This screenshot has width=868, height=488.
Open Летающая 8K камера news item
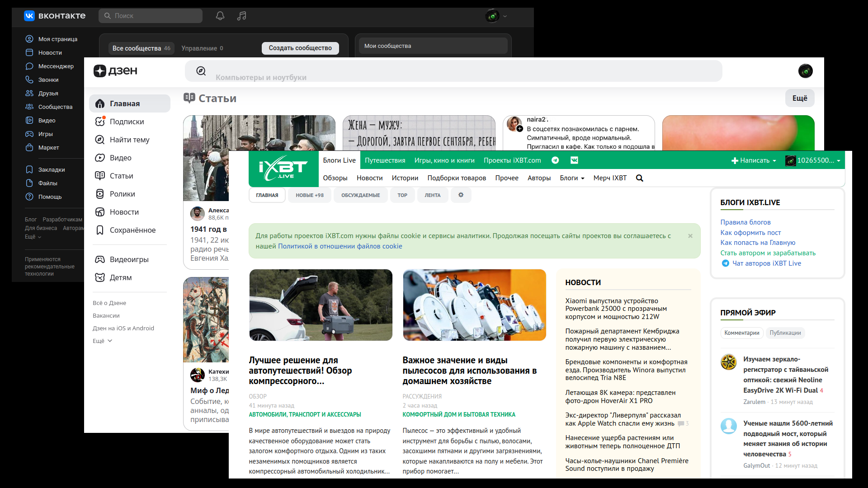620,397
